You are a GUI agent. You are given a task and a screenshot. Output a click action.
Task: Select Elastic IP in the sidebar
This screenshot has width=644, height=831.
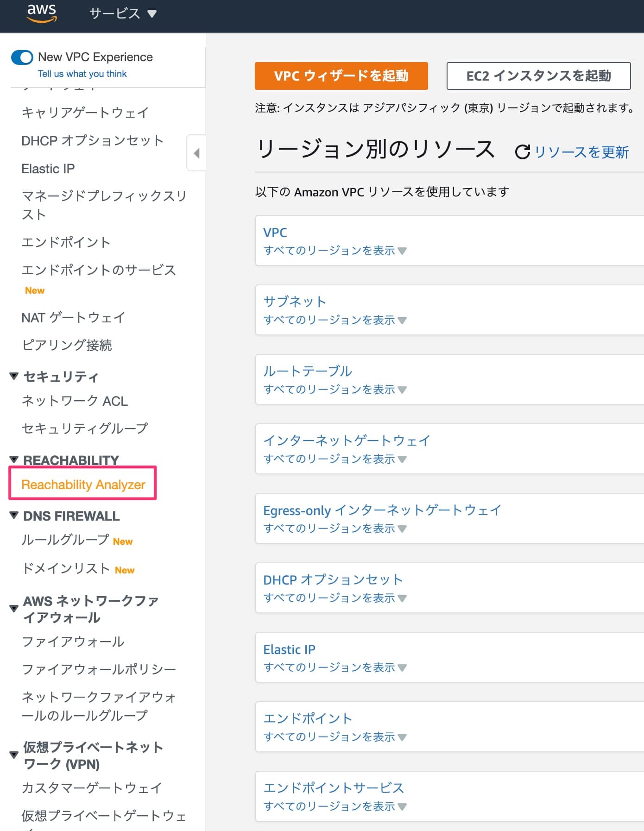[x=48, y=169]
